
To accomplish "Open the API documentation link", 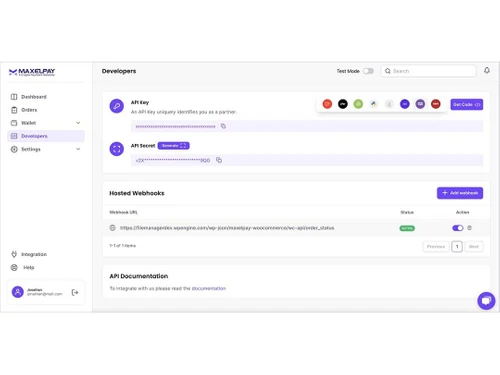I will click(x=209, y=288).
